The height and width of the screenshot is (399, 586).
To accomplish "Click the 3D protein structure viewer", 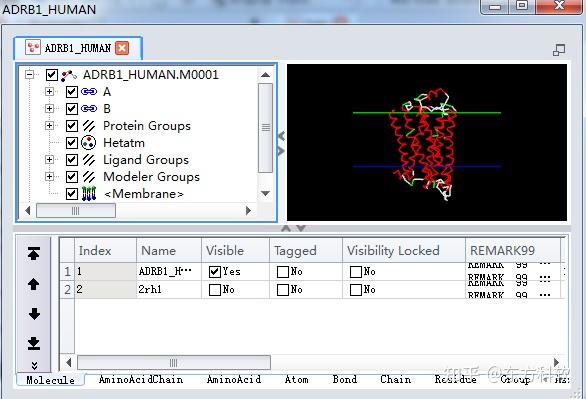I will 427,142.
